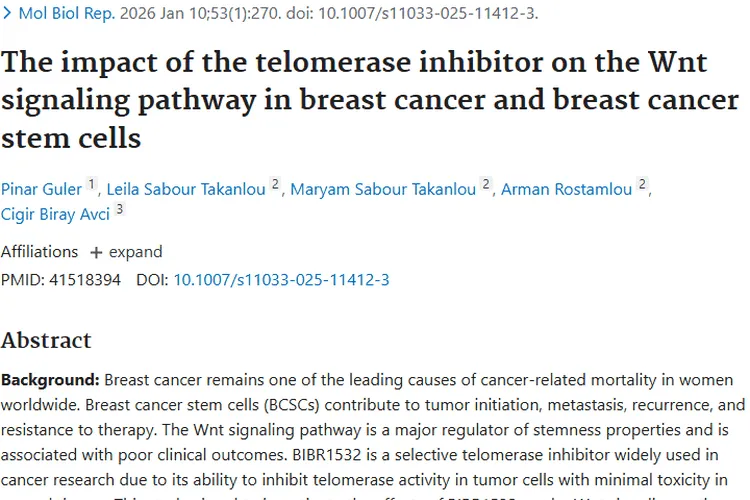This screenshot has height=500, width=750.
Task: Click the Background label in abstract
Action: pos(50,381)
